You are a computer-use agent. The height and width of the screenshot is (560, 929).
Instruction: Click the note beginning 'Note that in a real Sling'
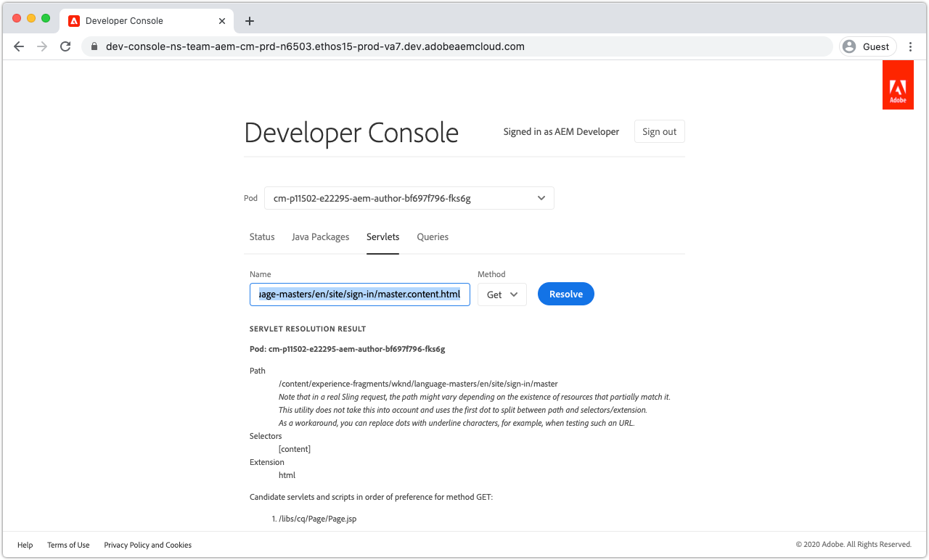coord(475,397)
